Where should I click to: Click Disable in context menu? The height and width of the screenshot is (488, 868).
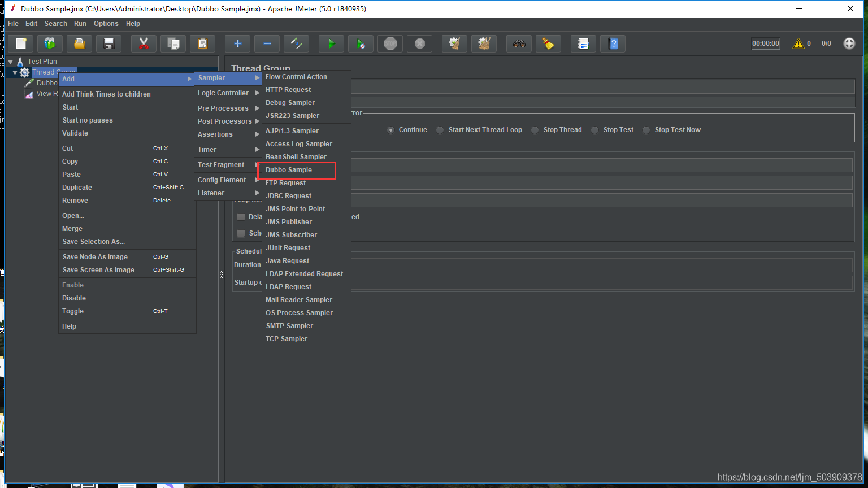[x=127, y=298]
